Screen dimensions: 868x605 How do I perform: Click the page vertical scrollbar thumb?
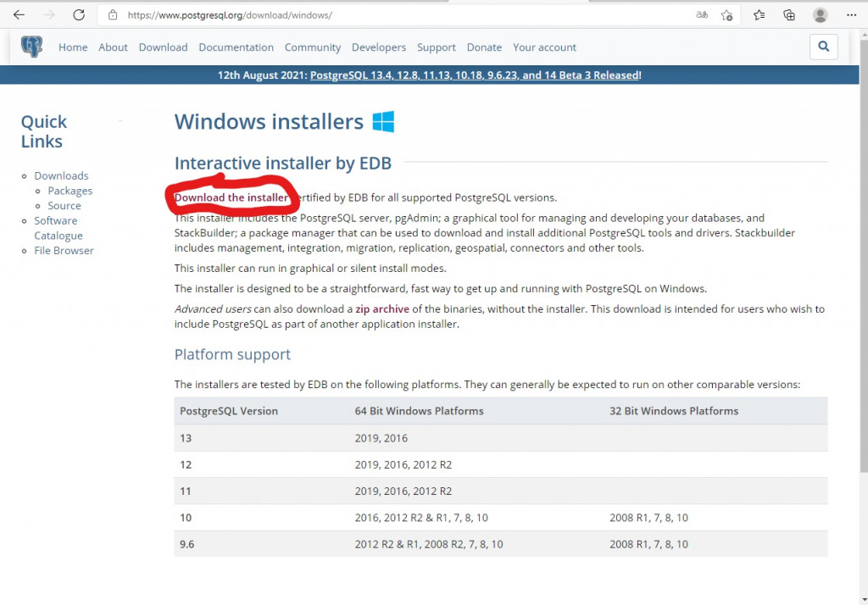coord(864,254)
